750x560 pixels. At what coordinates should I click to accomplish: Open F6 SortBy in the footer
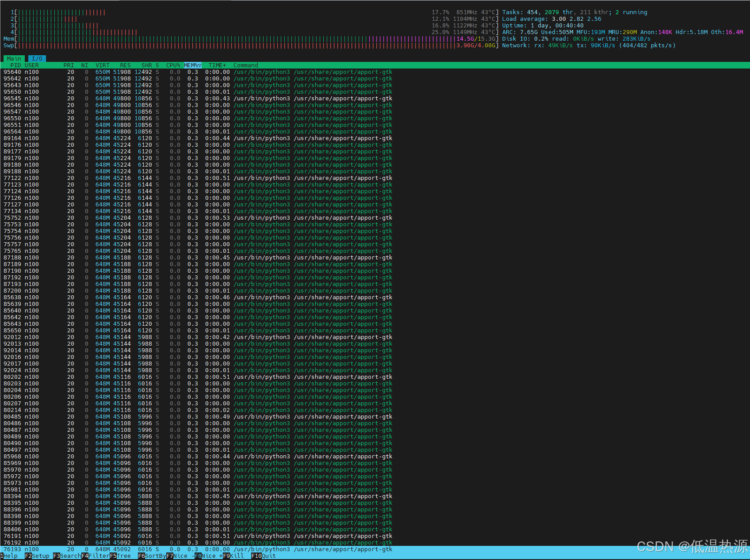(152, 556)
